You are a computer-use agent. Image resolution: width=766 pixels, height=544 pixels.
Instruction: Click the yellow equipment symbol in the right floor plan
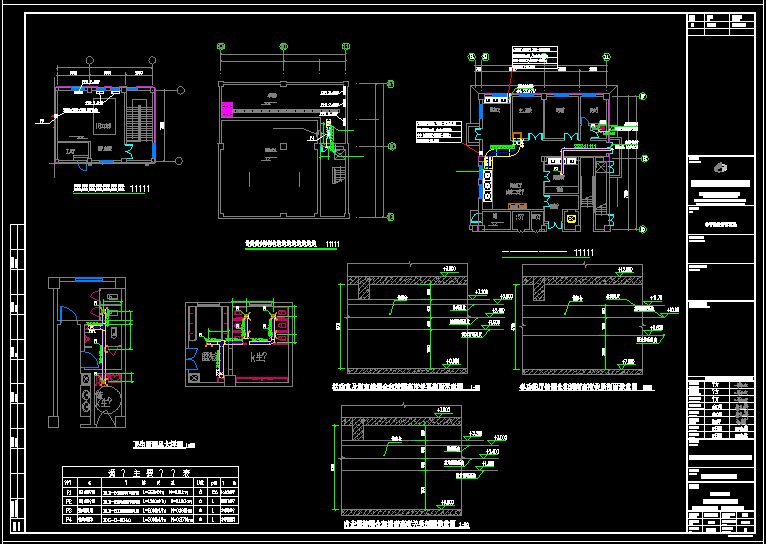[x=572, y=217]
